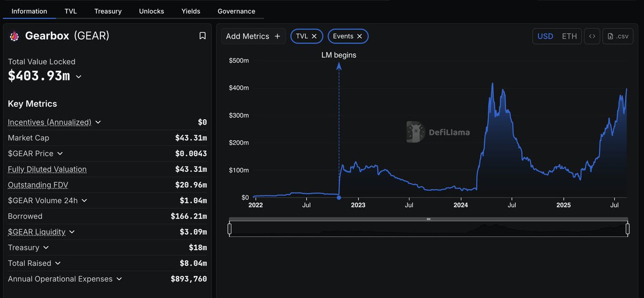Click the Borrowed value $166.21m
This screenshot has height=298, width=644.
click(189, 216)
